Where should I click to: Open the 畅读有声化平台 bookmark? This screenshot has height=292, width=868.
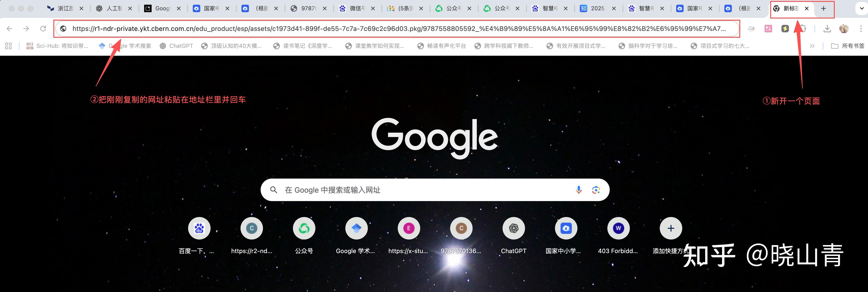point(441,46)
